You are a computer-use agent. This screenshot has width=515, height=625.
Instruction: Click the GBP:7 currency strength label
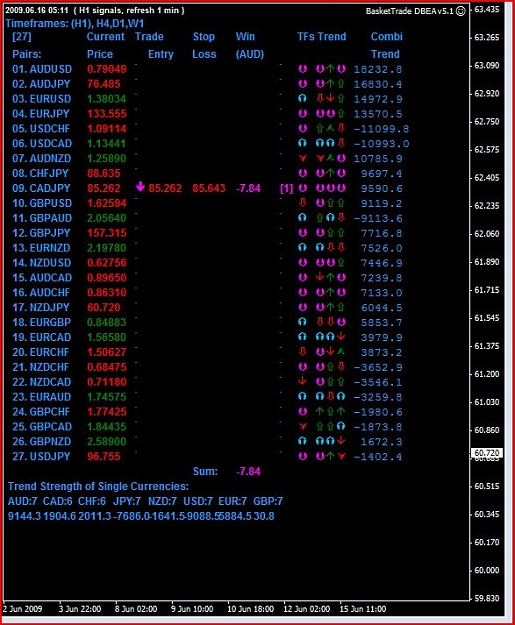pyautogui.click(x=268, y=501)
